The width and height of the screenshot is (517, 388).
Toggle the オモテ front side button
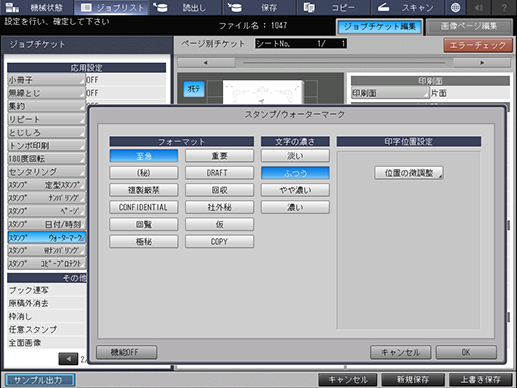(x=194, y=89)
